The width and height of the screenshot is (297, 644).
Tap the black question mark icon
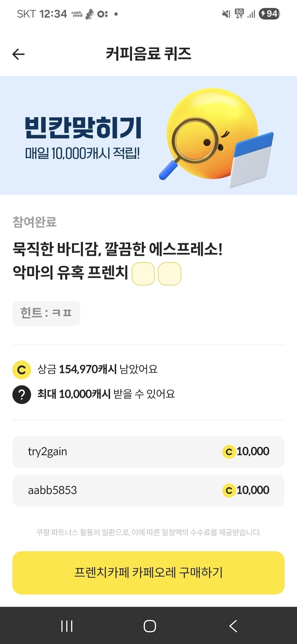[x=21, y=394]
